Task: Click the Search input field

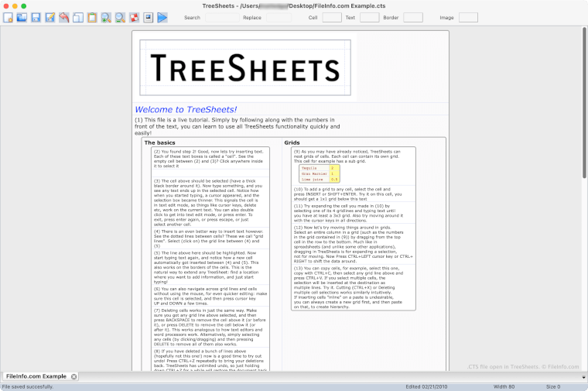Action: pyautogui.click(x=220, y=17)
